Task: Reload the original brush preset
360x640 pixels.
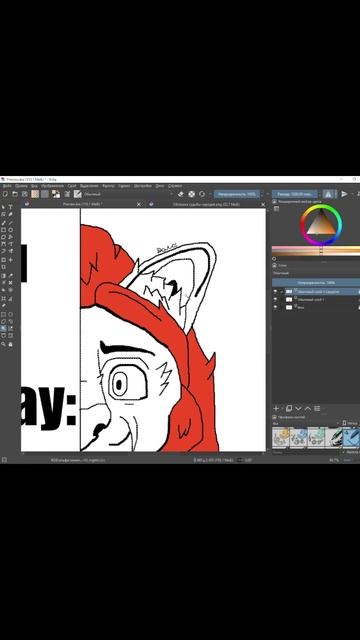Action: 202,194
